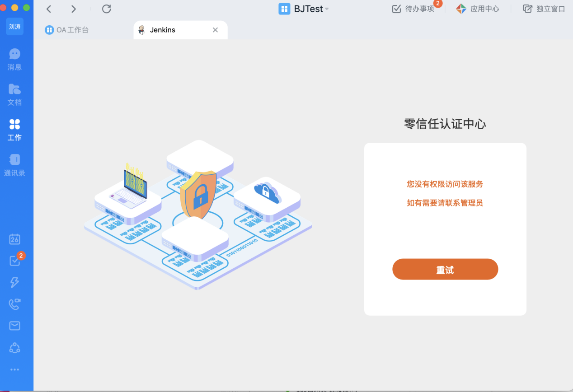Screen dimensions: 573x392
Task: Open the Documents (文档) sidebar icon
Action: [x=14, y=94]
